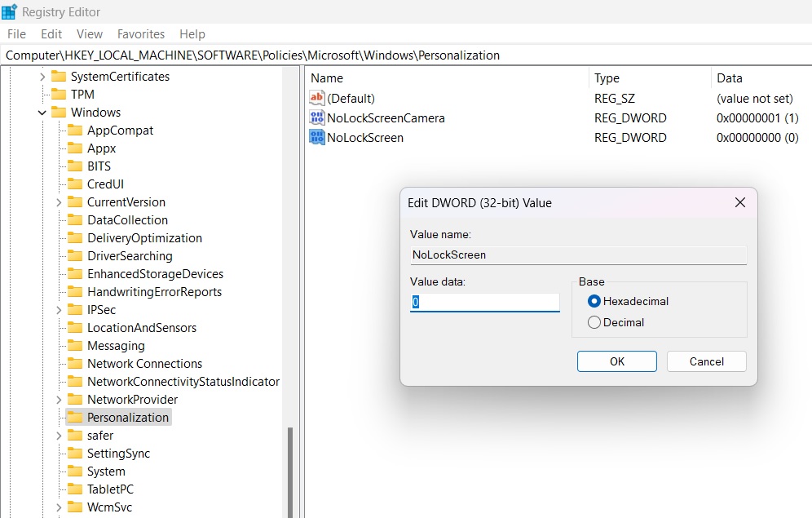Click the Registry Editor icon in the title bar

8,11
